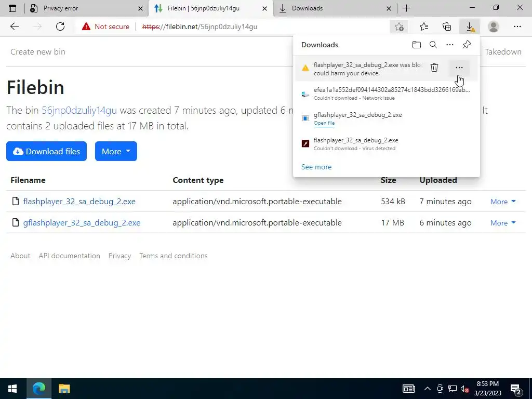This screenshot has width=532, height=399.
Task: Open the network tray icon
Action: point(453,389)
